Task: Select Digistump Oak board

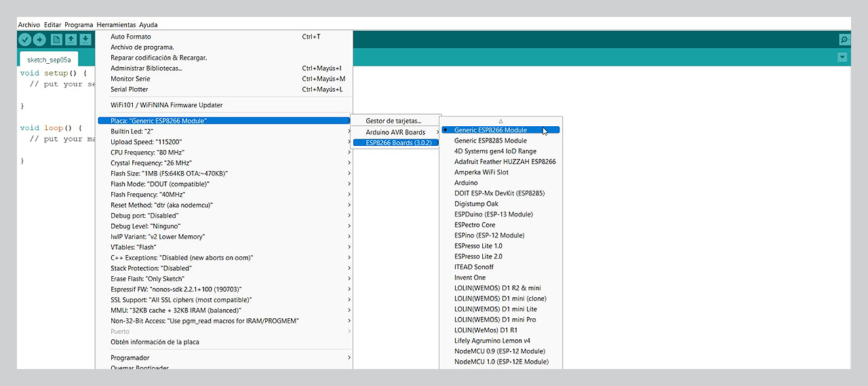Action: (500, 204)
